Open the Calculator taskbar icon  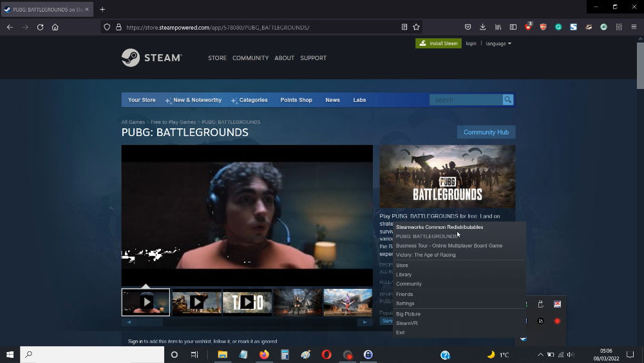pyautogui.click(x=285, y=355)
